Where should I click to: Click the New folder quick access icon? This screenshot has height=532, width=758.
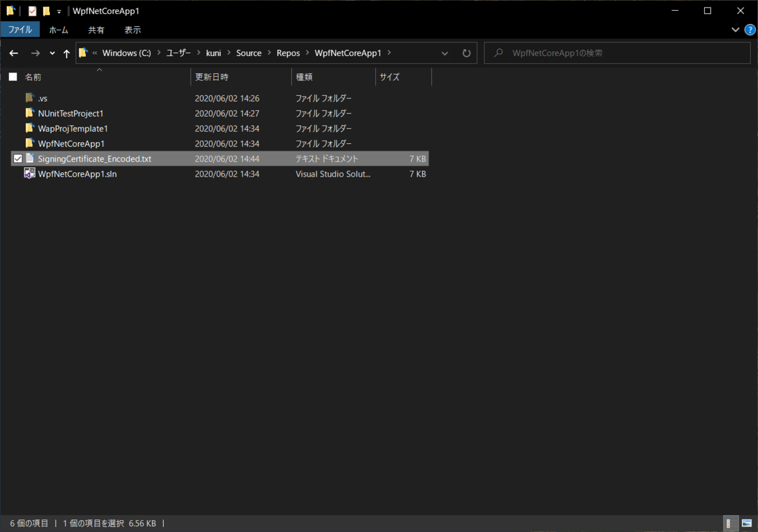(x=46, y=11)
